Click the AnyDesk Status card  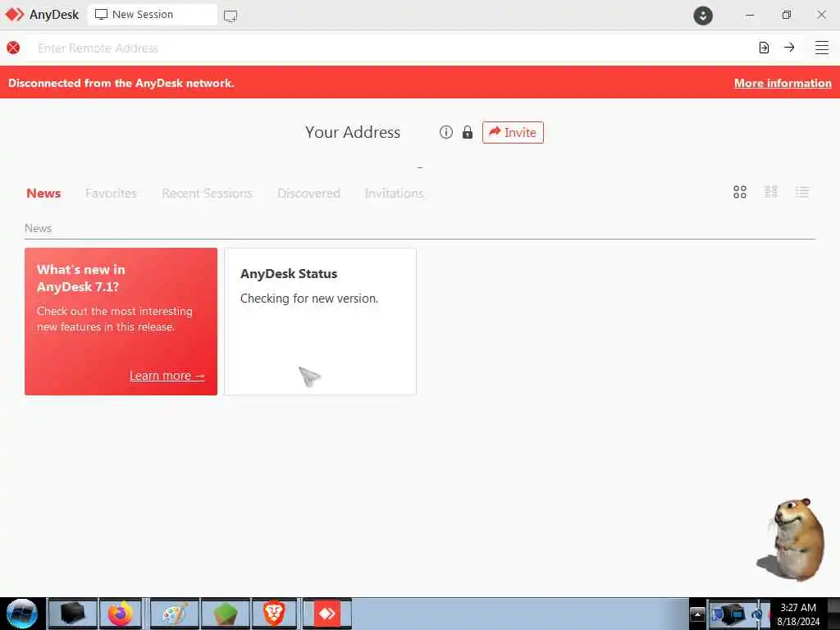click(321, 322)
